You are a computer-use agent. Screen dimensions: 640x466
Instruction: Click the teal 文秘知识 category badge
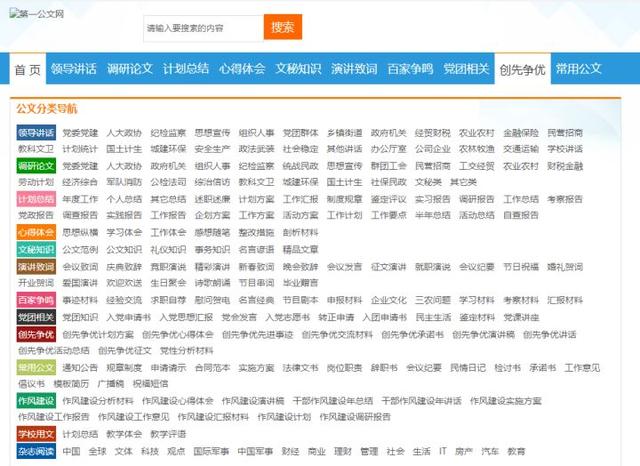coord(36,249)
